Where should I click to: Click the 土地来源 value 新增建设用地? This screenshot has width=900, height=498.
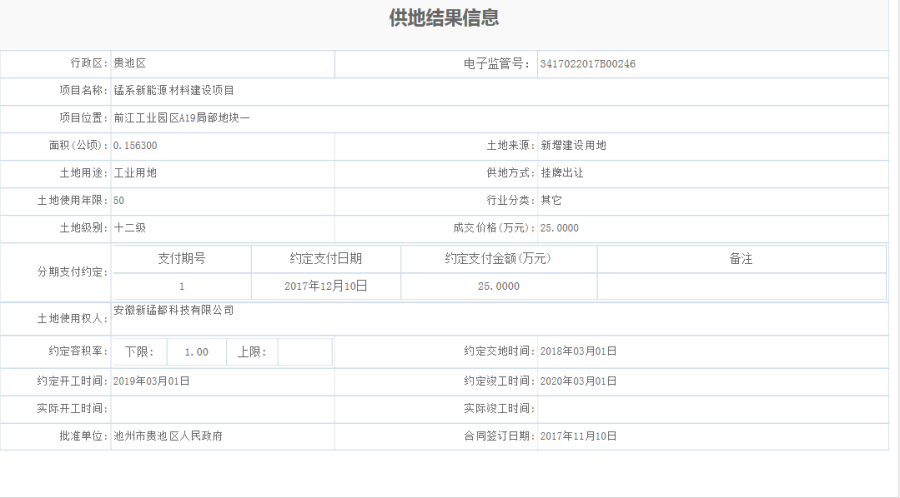pos(573,145)
